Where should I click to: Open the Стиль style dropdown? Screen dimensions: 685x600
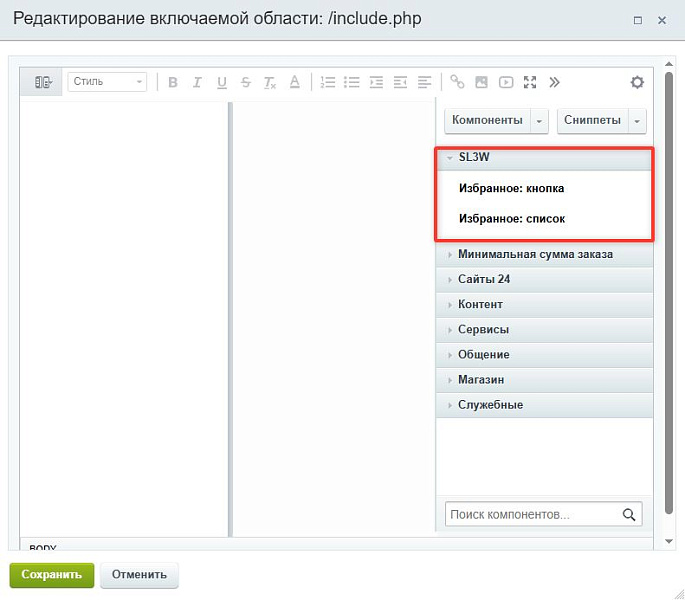pos(107,82)
